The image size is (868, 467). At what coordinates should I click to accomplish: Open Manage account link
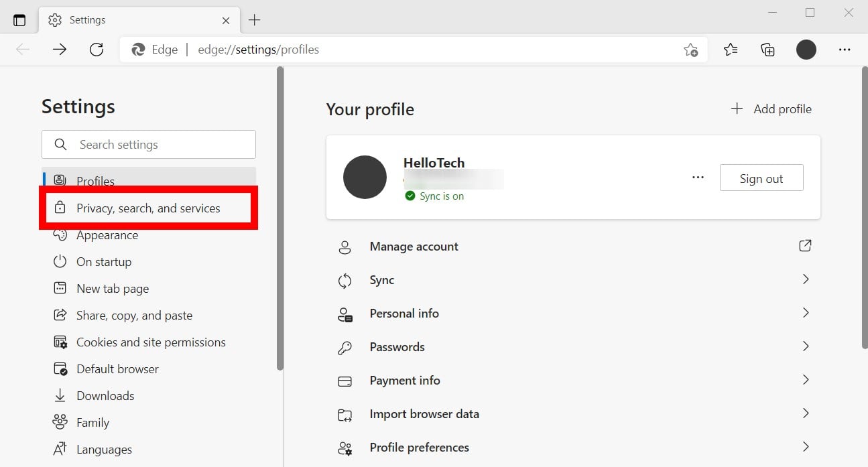click(573, 247)
